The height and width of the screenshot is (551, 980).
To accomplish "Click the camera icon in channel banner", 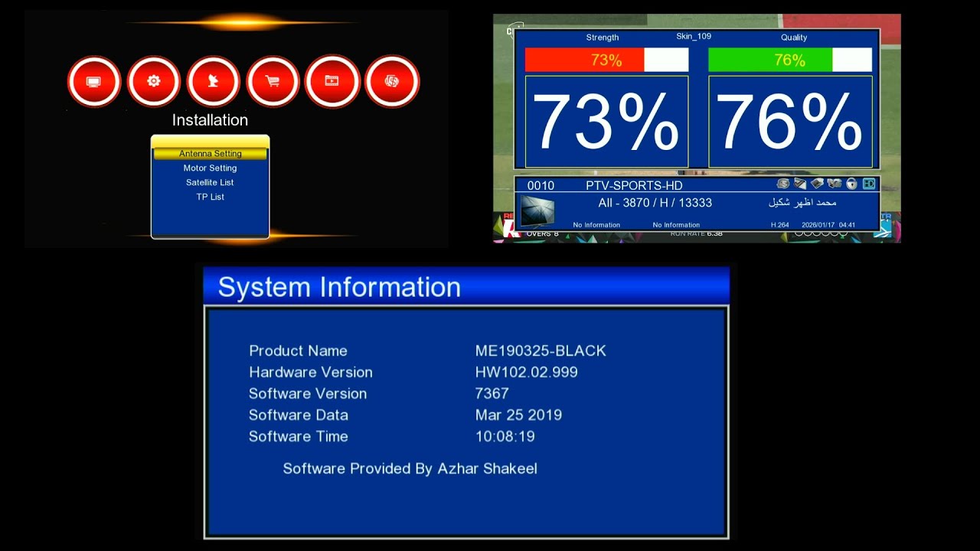I will (x=834, y=184).
